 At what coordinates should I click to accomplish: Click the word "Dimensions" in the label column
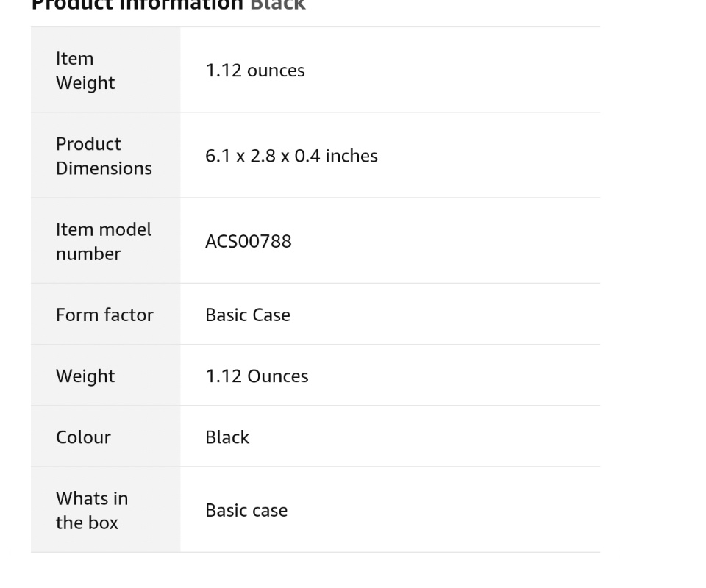[104, 168]
